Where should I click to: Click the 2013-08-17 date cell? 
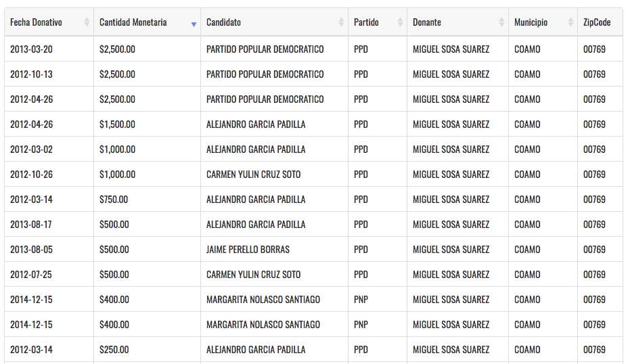click(31, 225)
